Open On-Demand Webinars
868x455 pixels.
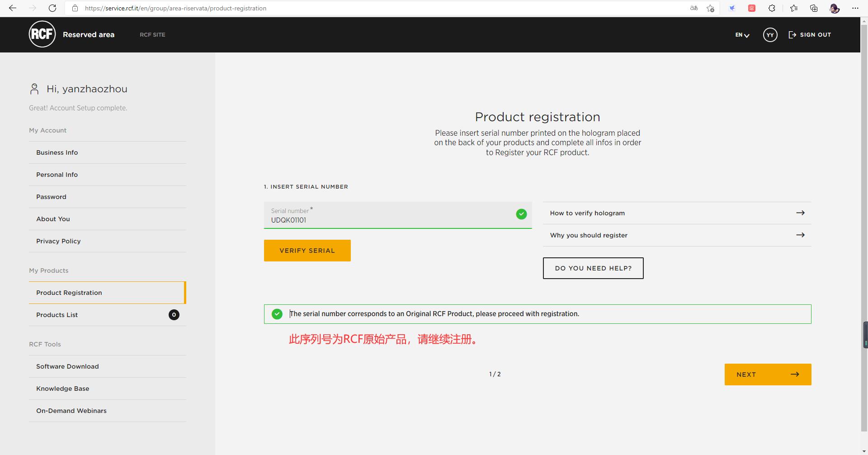(108, 411)
